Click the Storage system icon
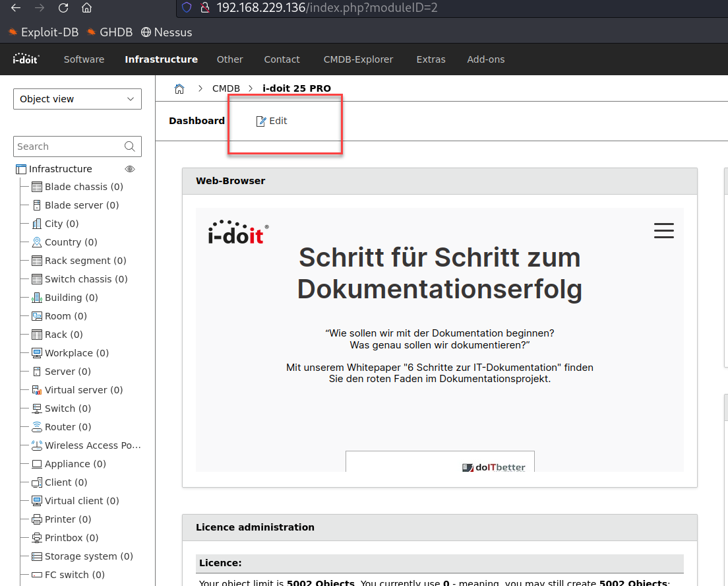Screen dimensions: 728x586 click(37, 556)
